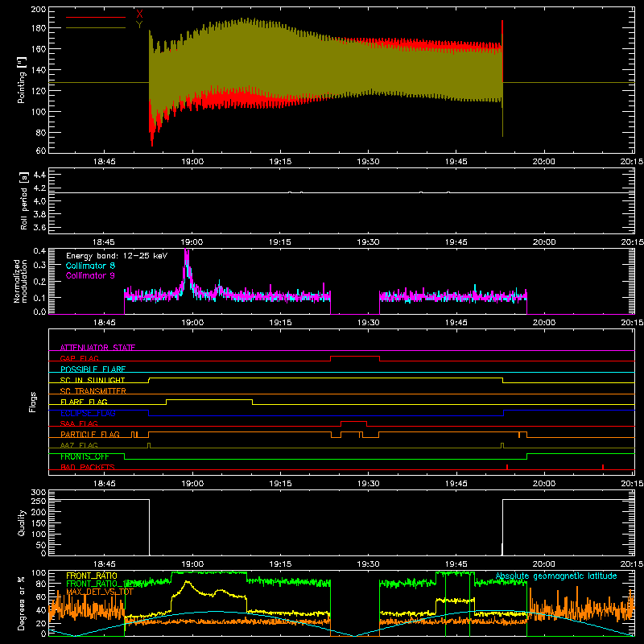
Task: Click the "4.4" tick on Roll period axis
Action: [x=39, y=175]
